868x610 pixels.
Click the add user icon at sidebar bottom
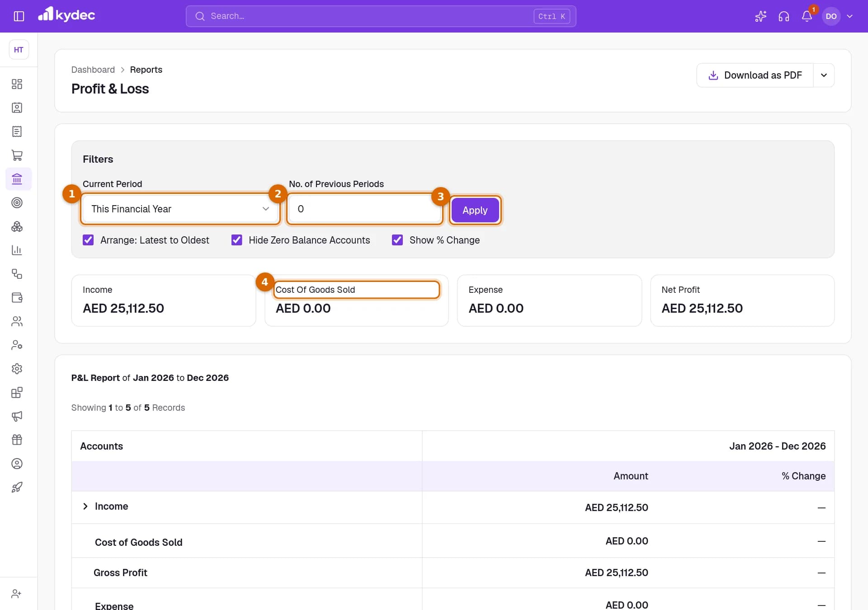[x=16, y=594]
